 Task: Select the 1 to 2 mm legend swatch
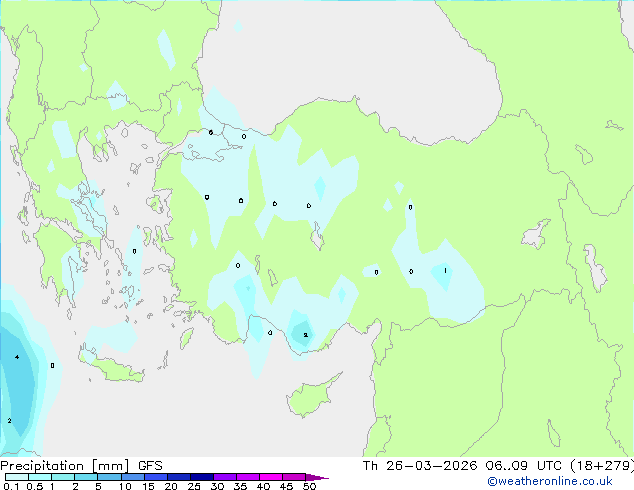pyautogui.click(x=63, y=477)
